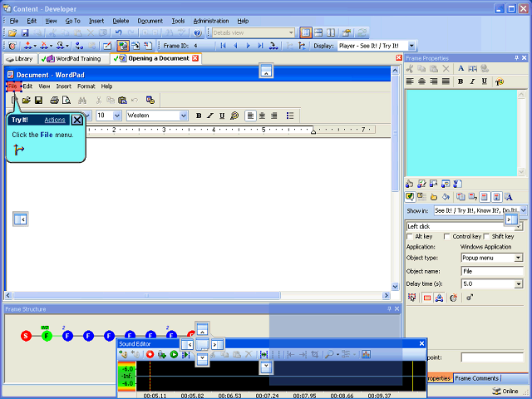The image size is (532, 399).
Task: Click the horizontal scrollbar thumb in frame view
Action: [146, 296]
